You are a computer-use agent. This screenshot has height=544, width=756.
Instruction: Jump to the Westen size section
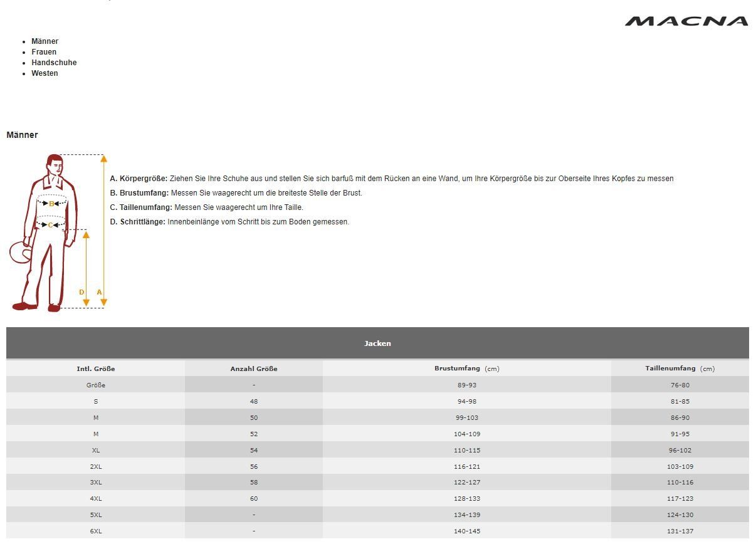coord(45,73)
